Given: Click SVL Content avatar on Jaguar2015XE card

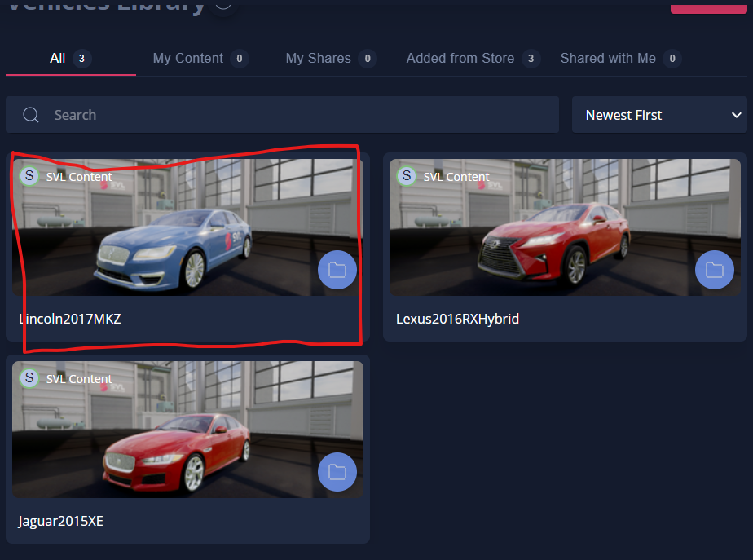Looking at the screenshot, I should click(x=29, y=378).
